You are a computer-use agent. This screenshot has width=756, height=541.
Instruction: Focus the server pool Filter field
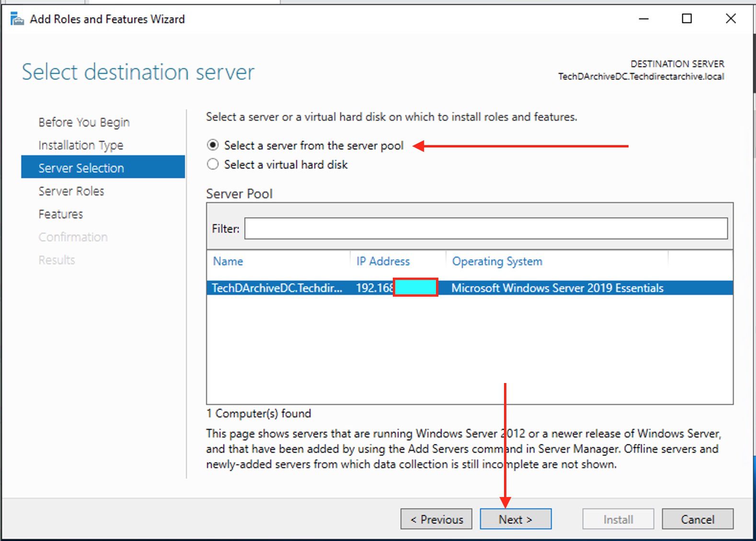click(486, 228)
